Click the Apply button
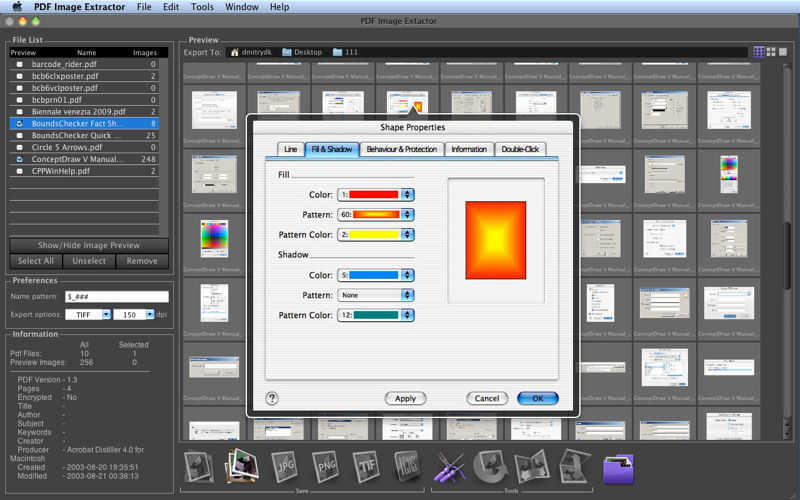Screen dimensions: 800x500 [406, 398]
